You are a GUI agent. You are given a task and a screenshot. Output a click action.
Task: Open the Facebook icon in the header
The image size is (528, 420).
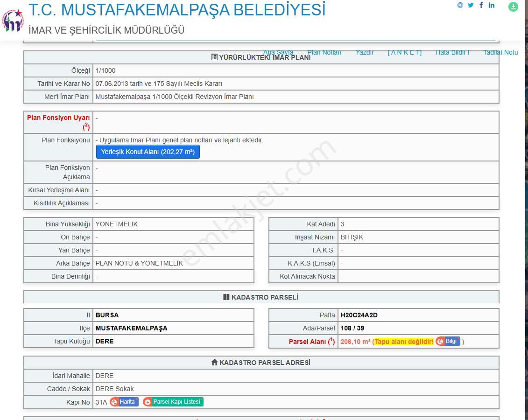coord(481,5)
